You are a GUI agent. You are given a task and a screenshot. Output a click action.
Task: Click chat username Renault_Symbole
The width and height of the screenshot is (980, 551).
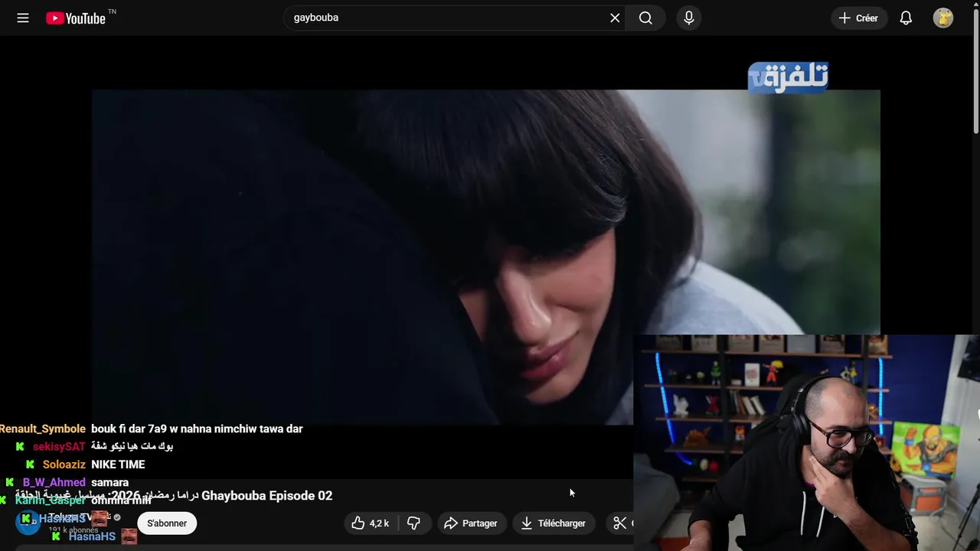click(43, 429)
